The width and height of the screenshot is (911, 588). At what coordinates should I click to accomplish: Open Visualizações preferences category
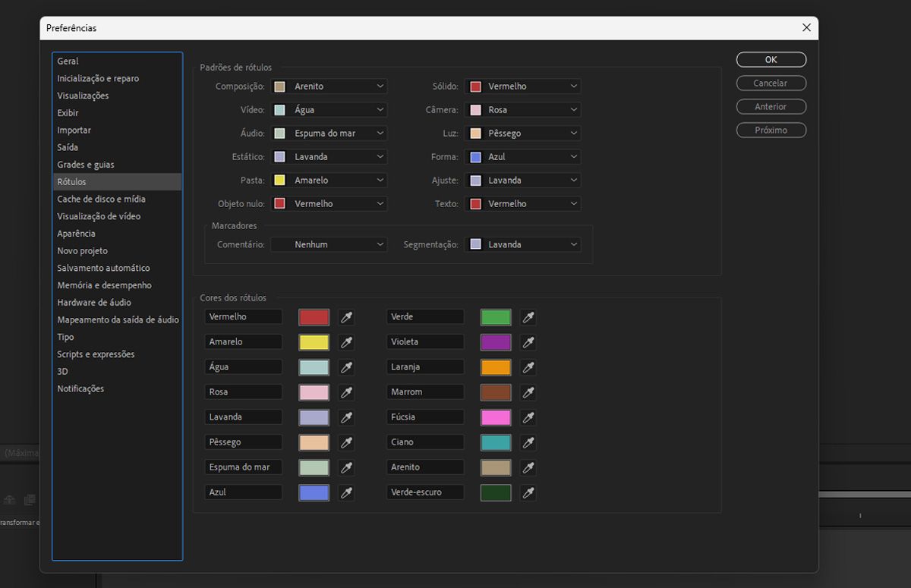pyautogui.click(x=117, y=96)
